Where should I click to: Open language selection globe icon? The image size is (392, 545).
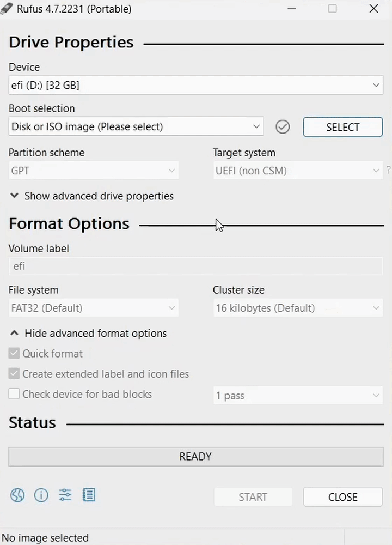point(17,495)
